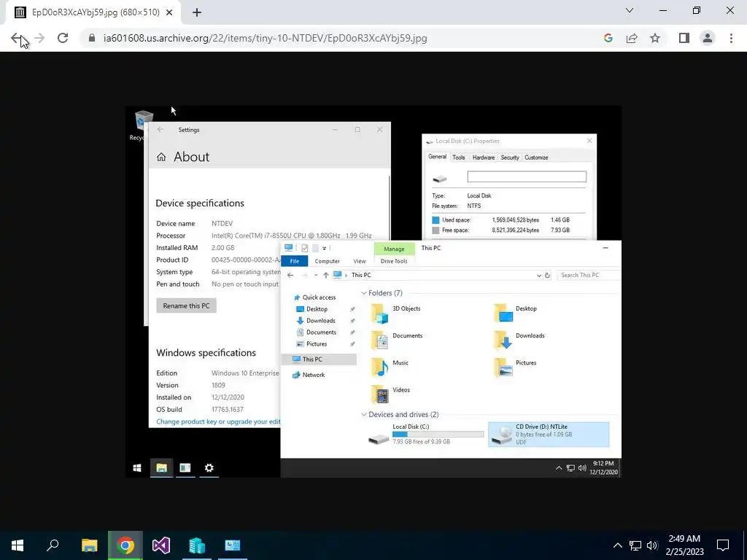Click the host volume speaker icon
Screen dimensions: 747x560
click(652, 545)
